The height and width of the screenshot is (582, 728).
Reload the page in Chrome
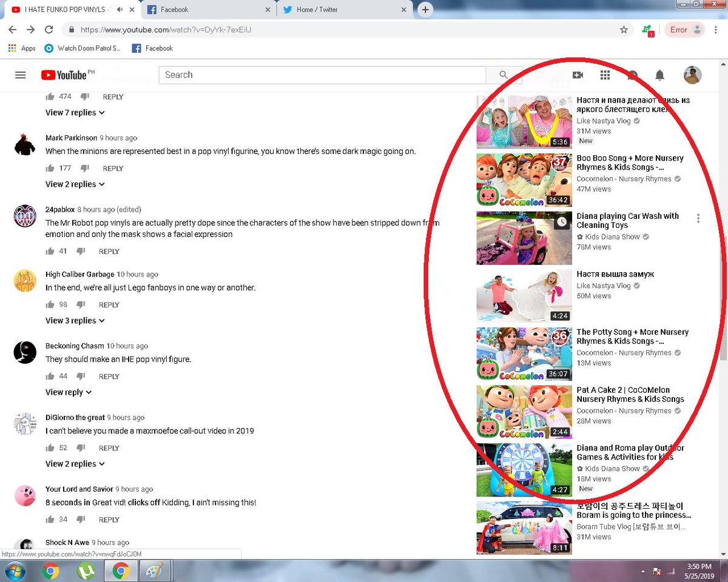(x=49, y=30)
